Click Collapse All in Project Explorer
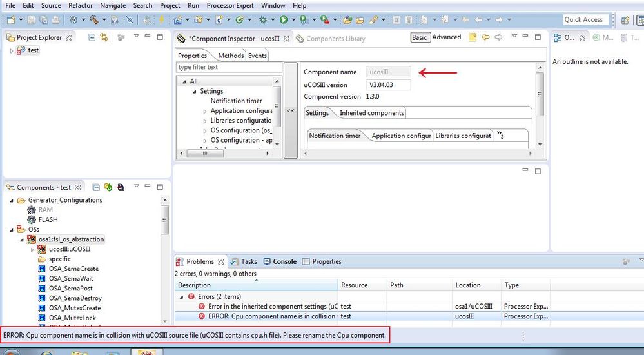 [92, 37]
